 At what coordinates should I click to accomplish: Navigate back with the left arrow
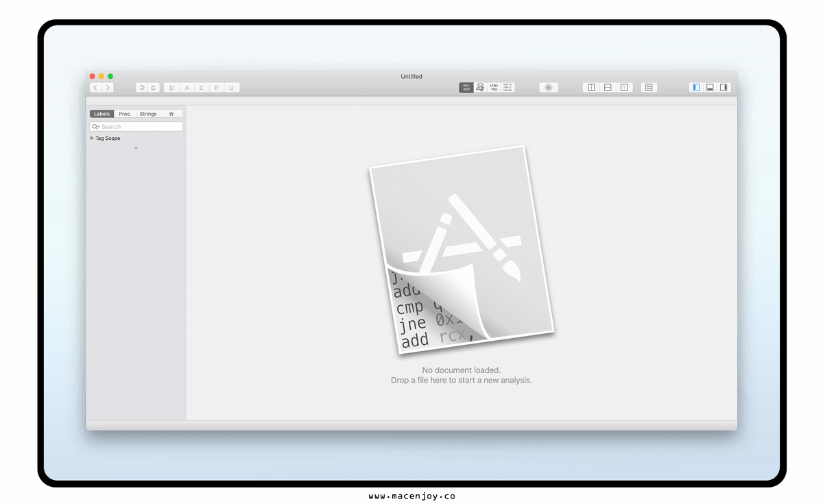tap(95, 88)
